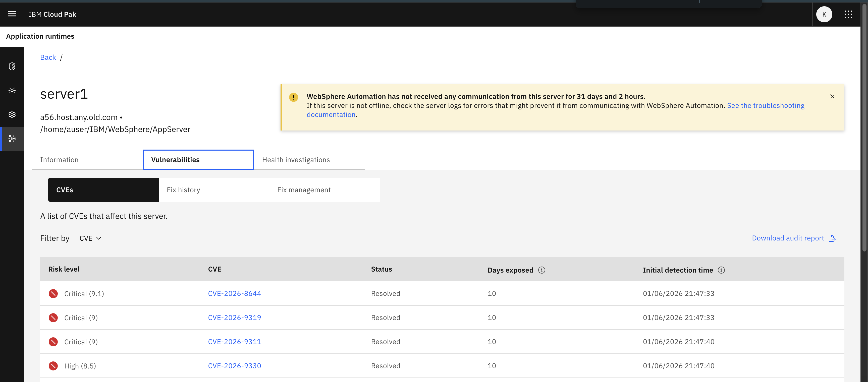868x382 pixels.
Task: Switch to the Information tab
Action: tap(88, 160)
